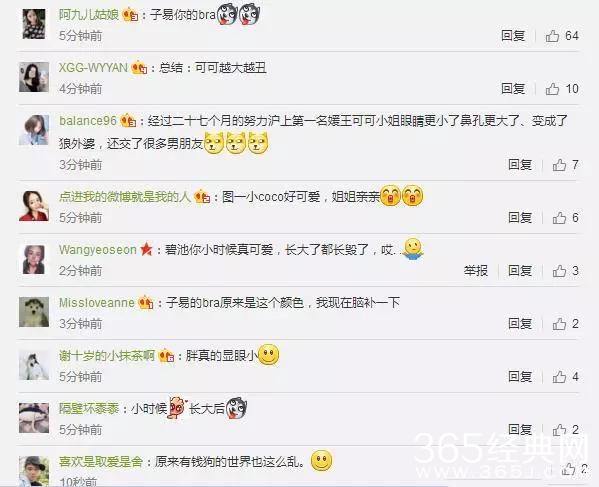599x487 pixels.
Task: Open the 喜欢是取爱是舍 username link
Action: tap(101, 462)
